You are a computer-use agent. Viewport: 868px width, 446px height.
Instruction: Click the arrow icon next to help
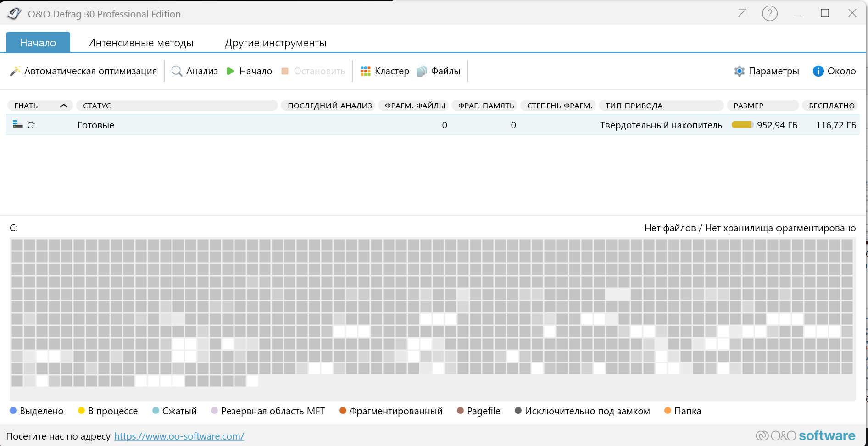742,13
